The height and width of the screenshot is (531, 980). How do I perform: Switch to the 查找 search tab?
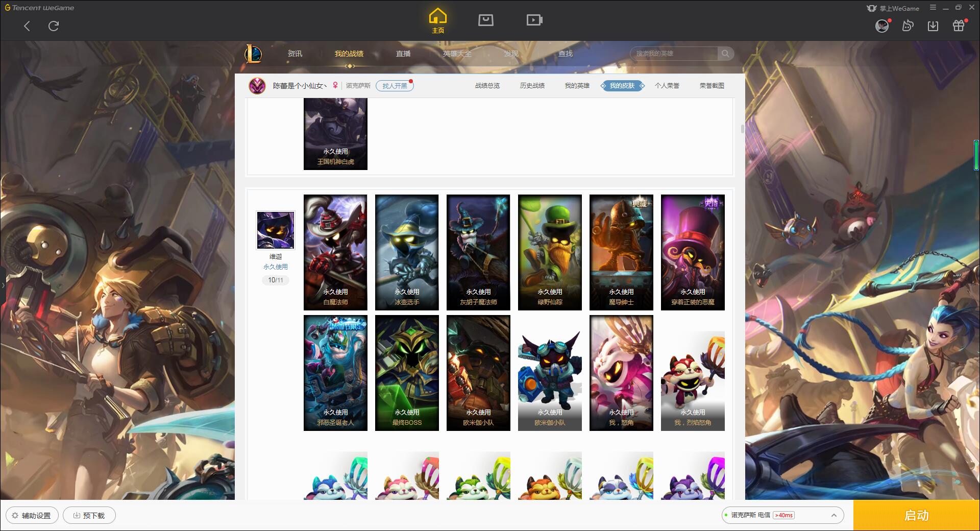(x=566, y=54)
